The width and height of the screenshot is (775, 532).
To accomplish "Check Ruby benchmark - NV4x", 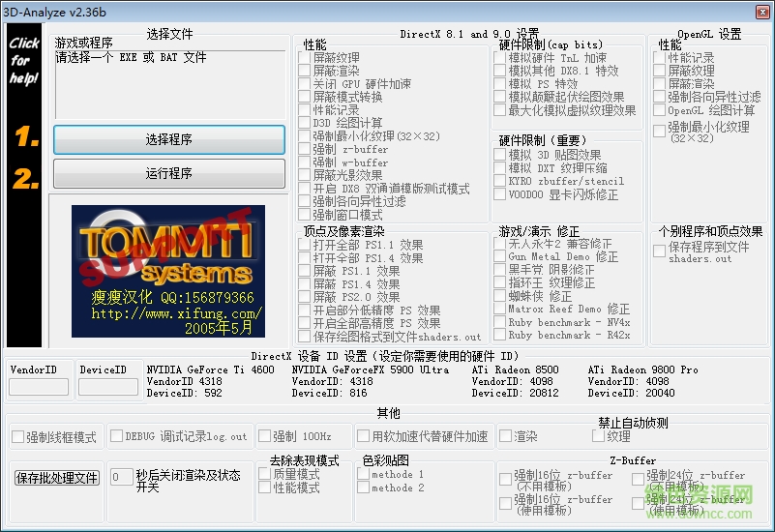I will point(499,322).
